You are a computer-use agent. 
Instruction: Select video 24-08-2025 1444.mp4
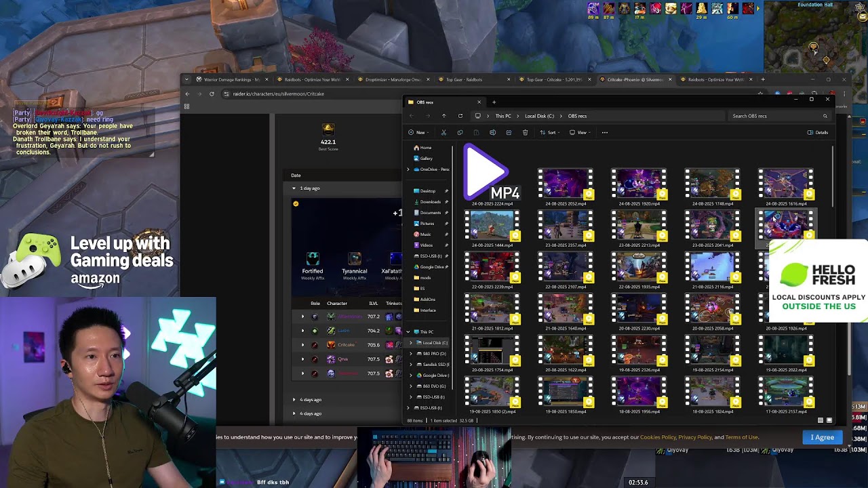(x=492, y=229)
